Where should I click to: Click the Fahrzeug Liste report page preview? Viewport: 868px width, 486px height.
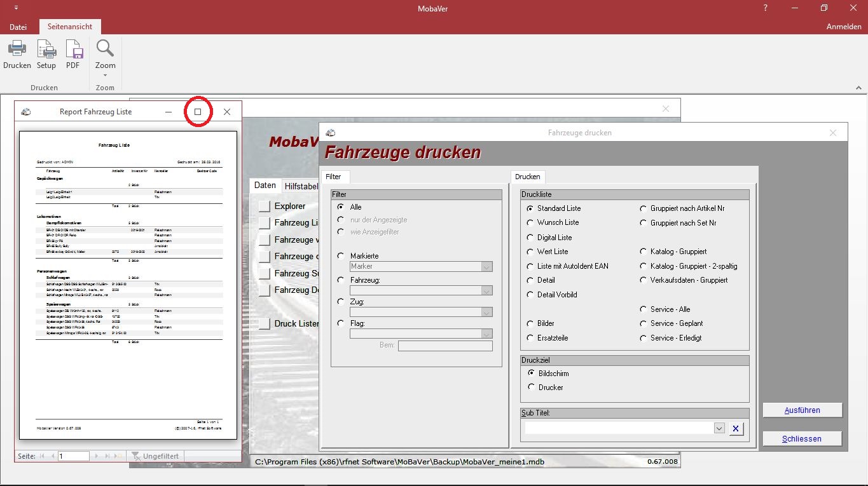[x=128, y=285]
